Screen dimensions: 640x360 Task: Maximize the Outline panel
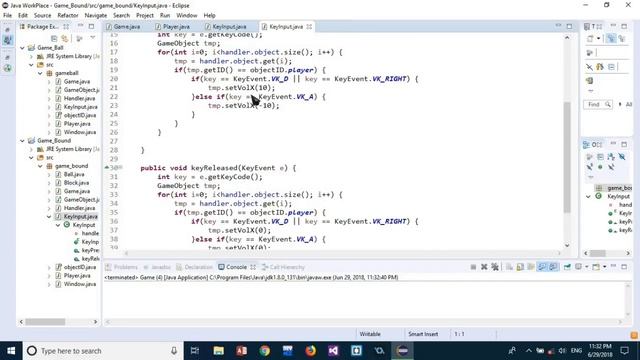624,144
